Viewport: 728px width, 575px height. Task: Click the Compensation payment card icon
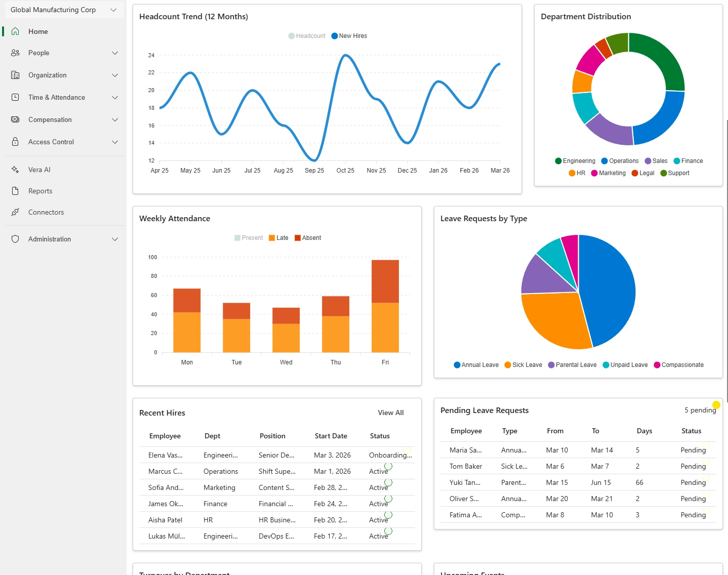pyautogui.click(x=16, y=119)
